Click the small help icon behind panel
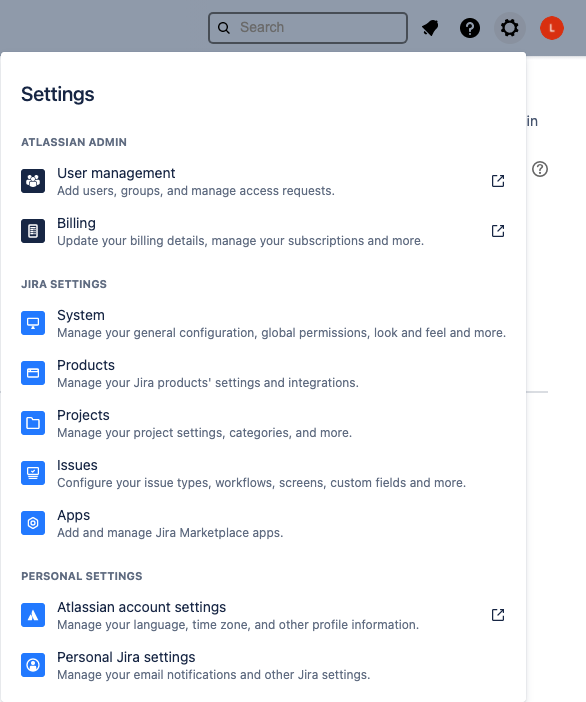Viewport: 586px width, 702px height. click(x=540, y=169)
